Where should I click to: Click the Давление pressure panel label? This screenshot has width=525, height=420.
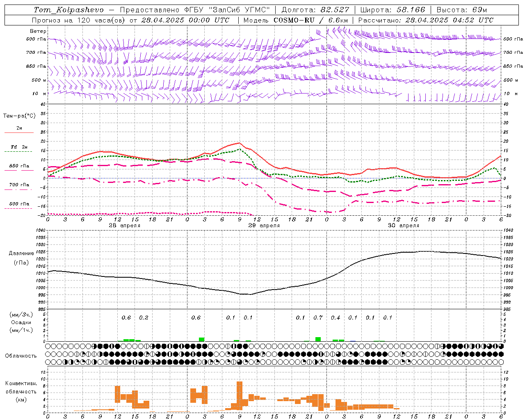coord(21,253)
